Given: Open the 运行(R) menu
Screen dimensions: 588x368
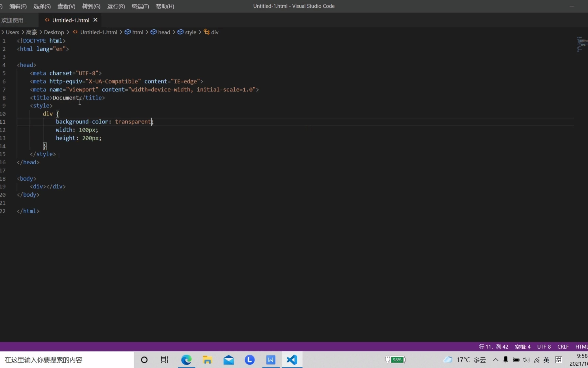Looking at the screenshot, I should [x=116, y=6].
